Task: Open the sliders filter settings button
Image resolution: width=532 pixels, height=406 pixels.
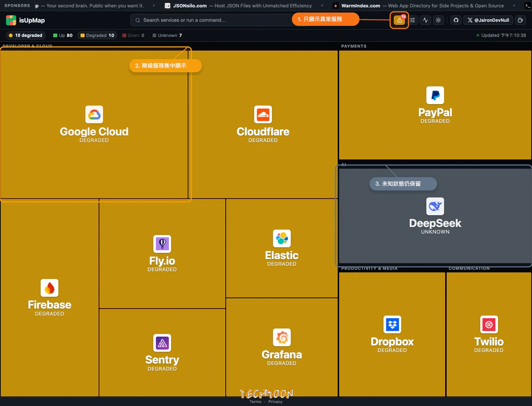Action: click(x=413, y=20)
